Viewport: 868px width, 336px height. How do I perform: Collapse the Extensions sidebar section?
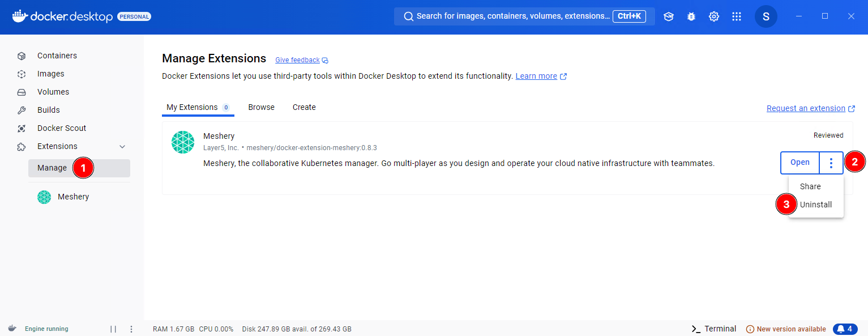[122, 146]
